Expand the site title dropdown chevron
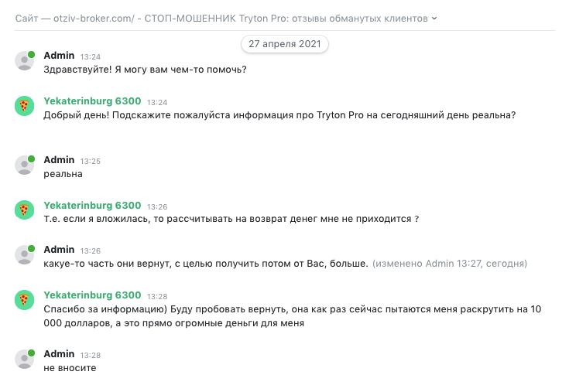 434,19
